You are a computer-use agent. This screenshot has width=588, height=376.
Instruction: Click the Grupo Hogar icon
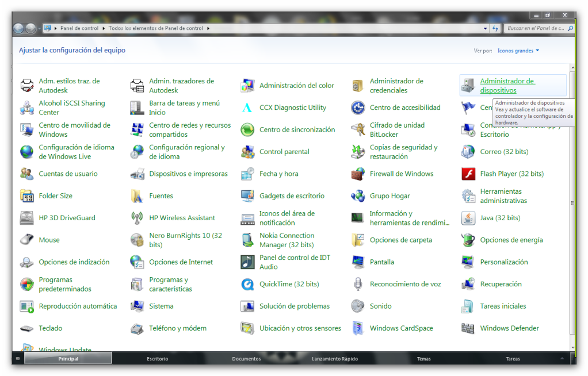pyautogui.click(x=358, y=196)
